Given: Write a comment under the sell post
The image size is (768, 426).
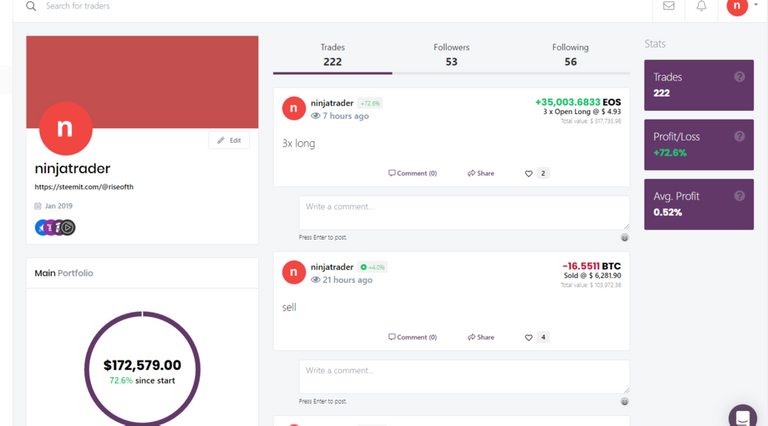Looking at the screenshot, I should pyautogui.click(x=464, y=377).
